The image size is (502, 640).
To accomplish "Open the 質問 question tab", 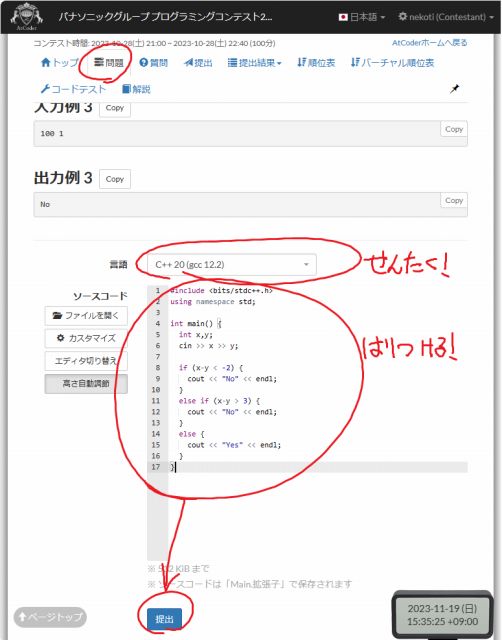I will click(x=153, y=63).
